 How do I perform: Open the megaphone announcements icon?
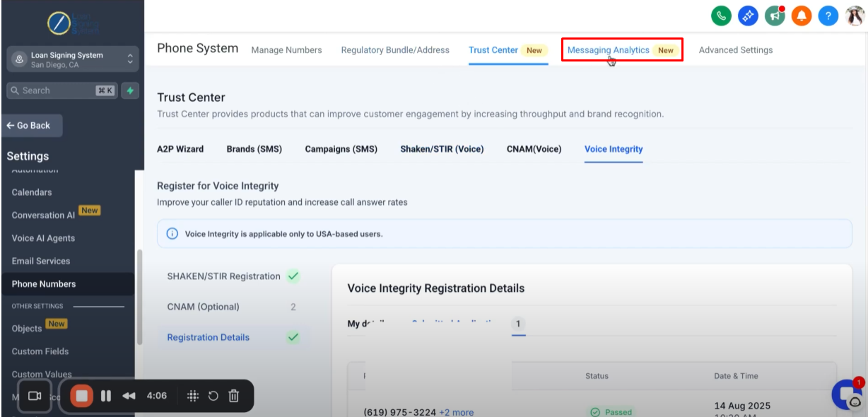tap(775, 16)
